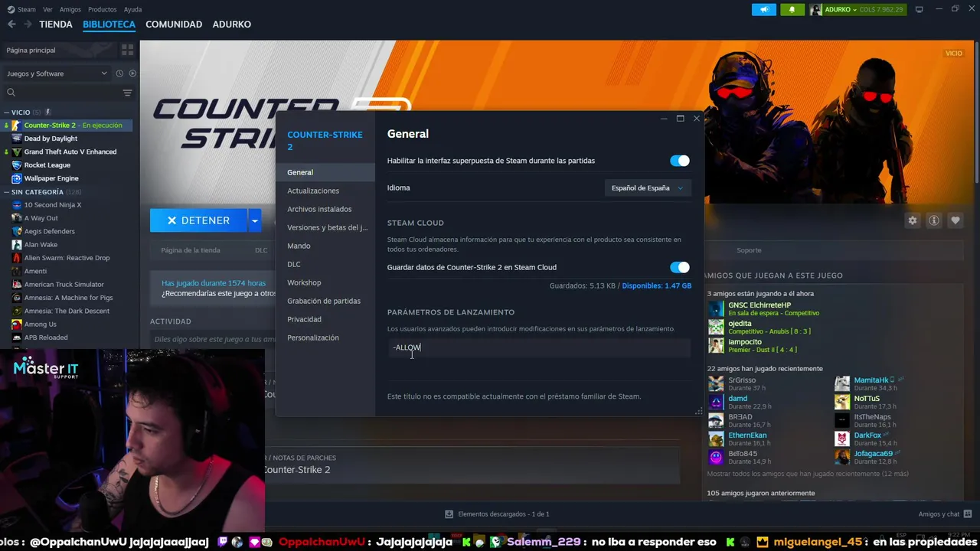This screenshot has height=551, width=980.
Task: Switch to Big Picture mode icon
Action: pyautogui.click(x=919, y=9)
